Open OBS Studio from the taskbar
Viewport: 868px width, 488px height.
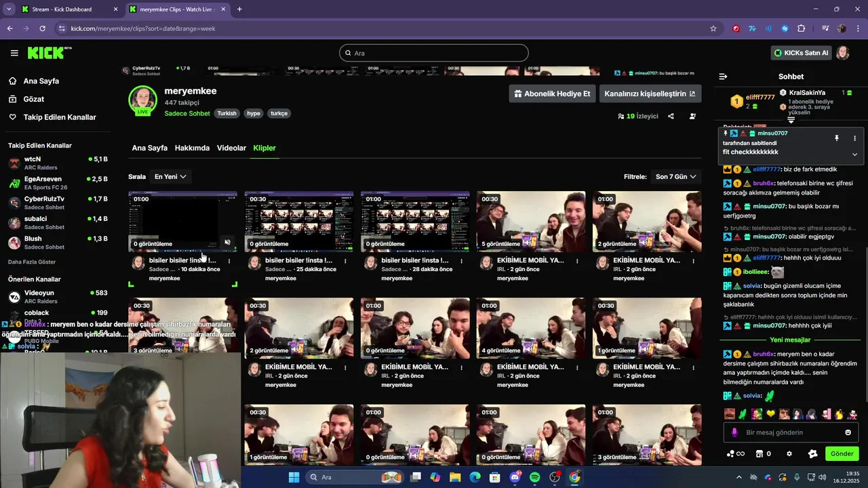coord(555,477)
